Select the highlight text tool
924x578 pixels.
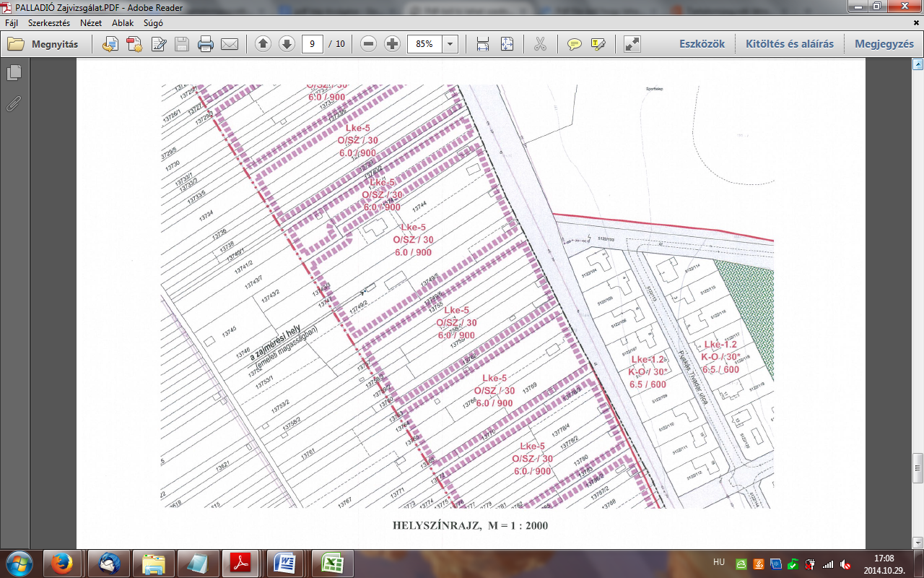pos(598,44)
